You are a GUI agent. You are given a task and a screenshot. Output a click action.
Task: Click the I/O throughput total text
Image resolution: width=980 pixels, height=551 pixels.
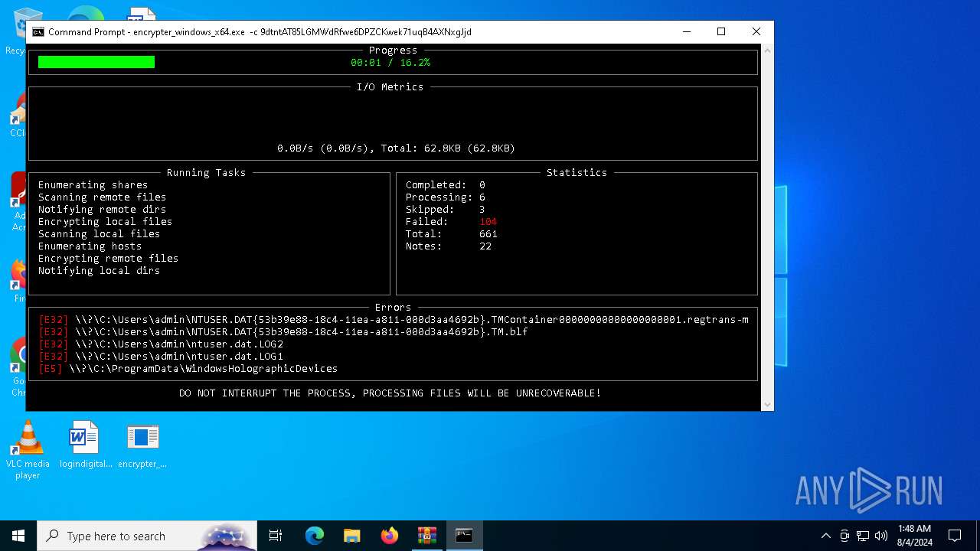tap(396, 148)
